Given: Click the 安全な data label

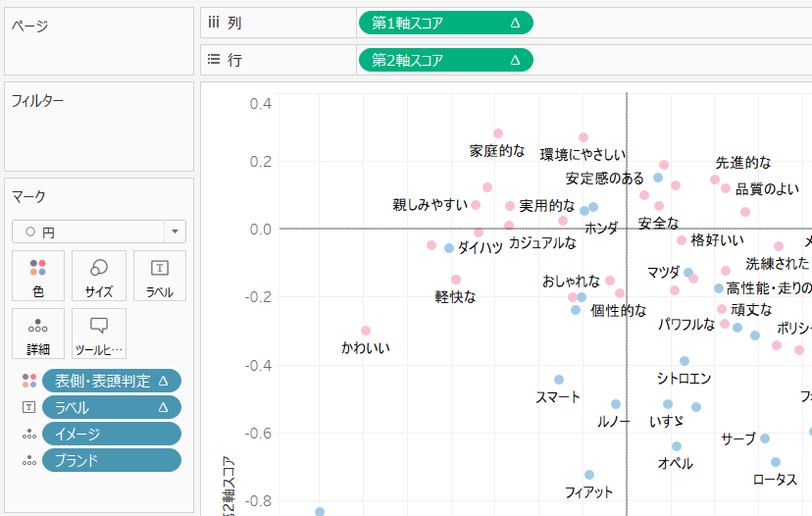Looking at the screenshot, I should [658, 224].
